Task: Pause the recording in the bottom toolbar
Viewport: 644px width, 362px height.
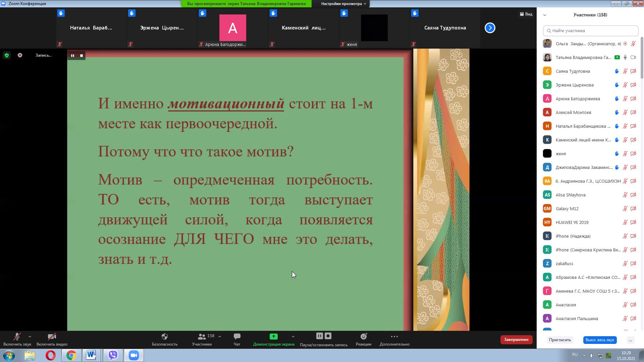Action: 319,336
